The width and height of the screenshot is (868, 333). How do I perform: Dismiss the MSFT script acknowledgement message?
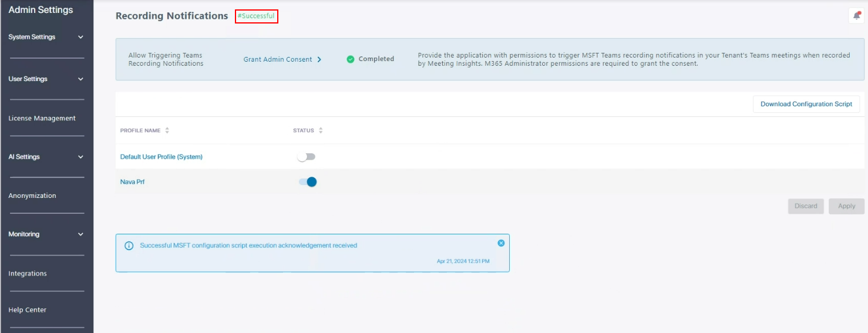[x=501, y=243]
